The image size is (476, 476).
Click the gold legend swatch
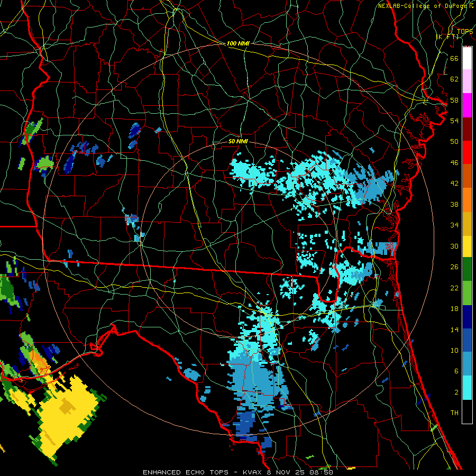tap(467, 224)
